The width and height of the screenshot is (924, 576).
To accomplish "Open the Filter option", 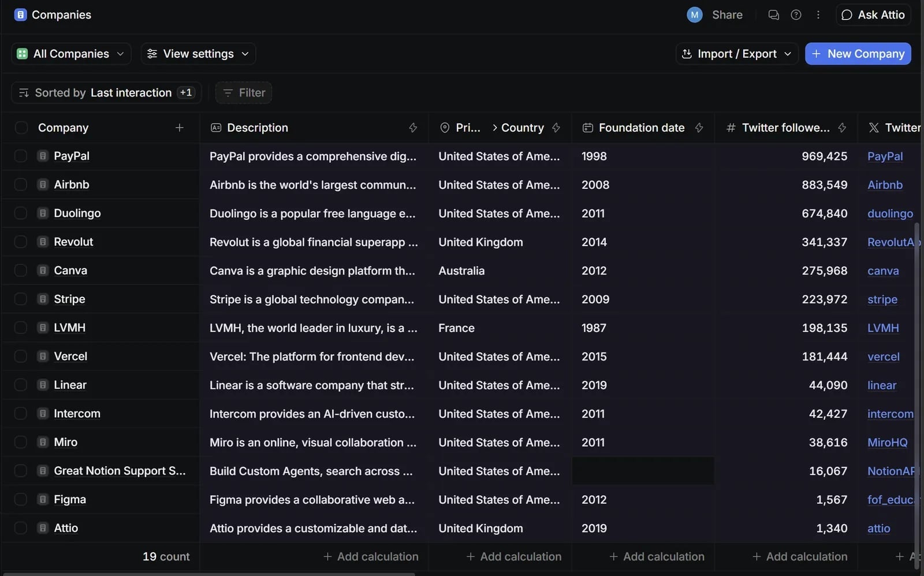I will pyautogui.click(x=244, y=92).
